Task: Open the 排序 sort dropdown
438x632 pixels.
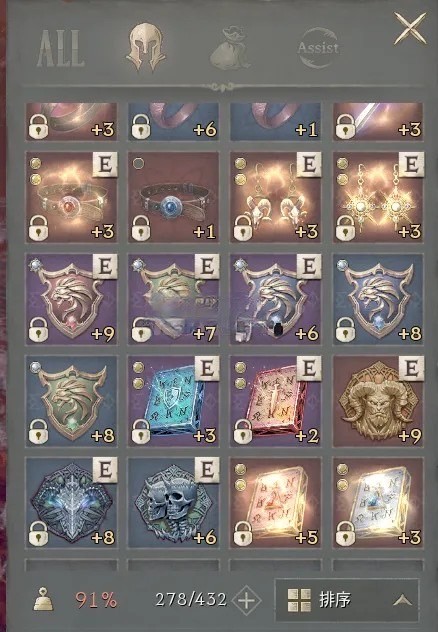Action: coord(347,601)
